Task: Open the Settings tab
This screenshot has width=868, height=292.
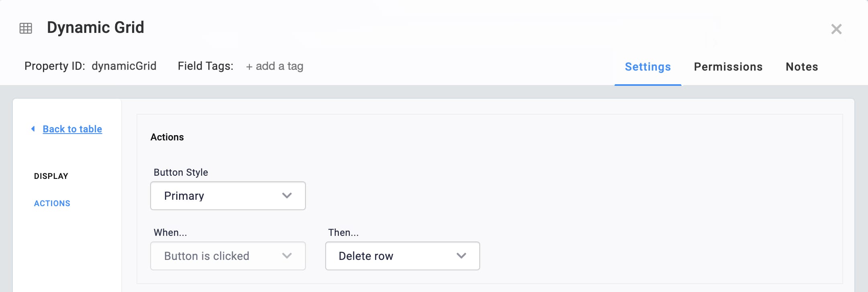Action: click(x=648, y=67)
